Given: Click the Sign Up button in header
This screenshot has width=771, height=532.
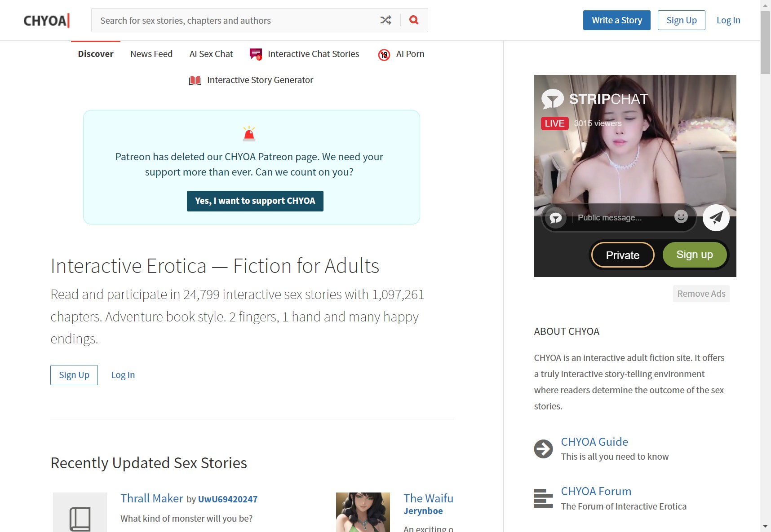Looking at the screenshot, I should click(681, 20).
